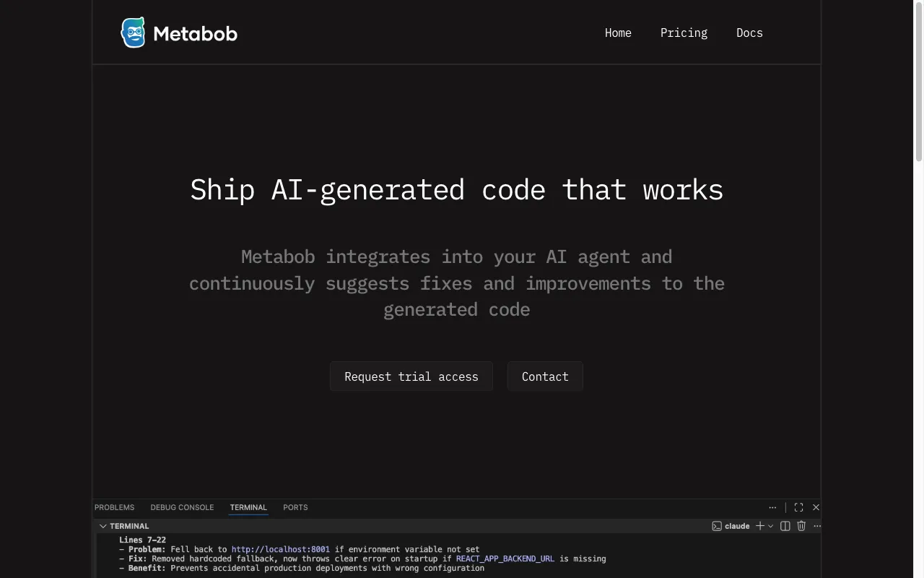Screen dimensions: 924x578
Task: Maximize the panel size
Action: click(x=798, y=507)
